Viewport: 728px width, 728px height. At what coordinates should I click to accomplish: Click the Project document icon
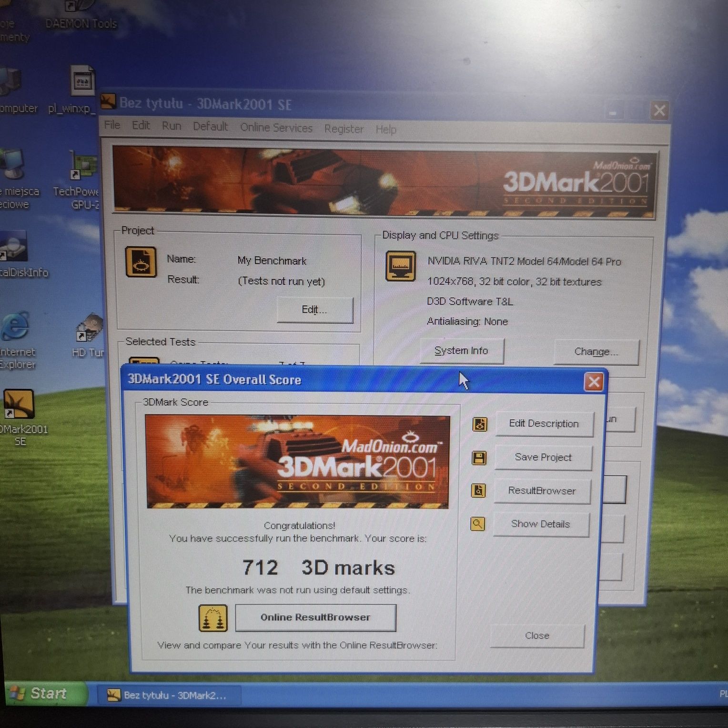[x=141, y=262]
